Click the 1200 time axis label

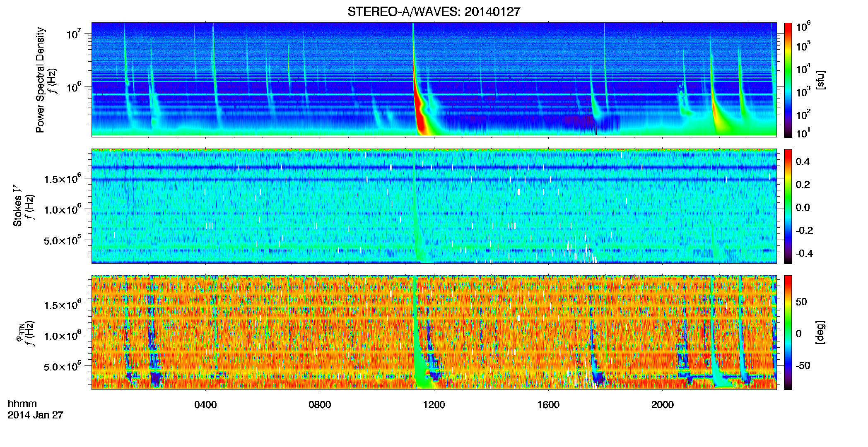click(434, 404)
